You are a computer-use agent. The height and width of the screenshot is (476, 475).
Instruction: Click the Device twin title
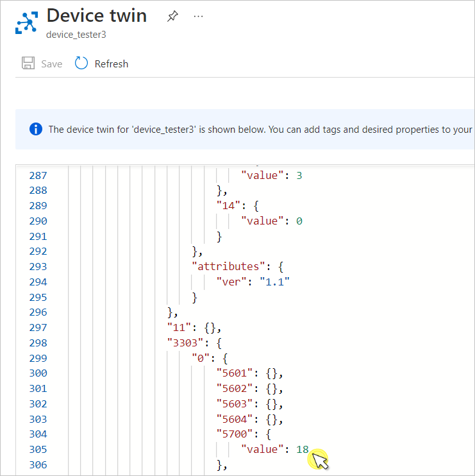click(97, 15)
